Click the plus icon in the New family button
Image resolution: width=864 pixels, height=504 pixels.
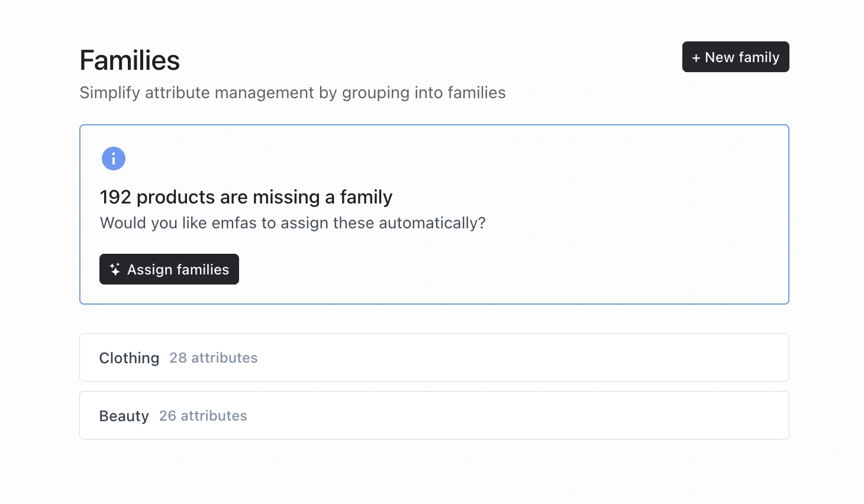pyautogui.click(x=697, y=57)
